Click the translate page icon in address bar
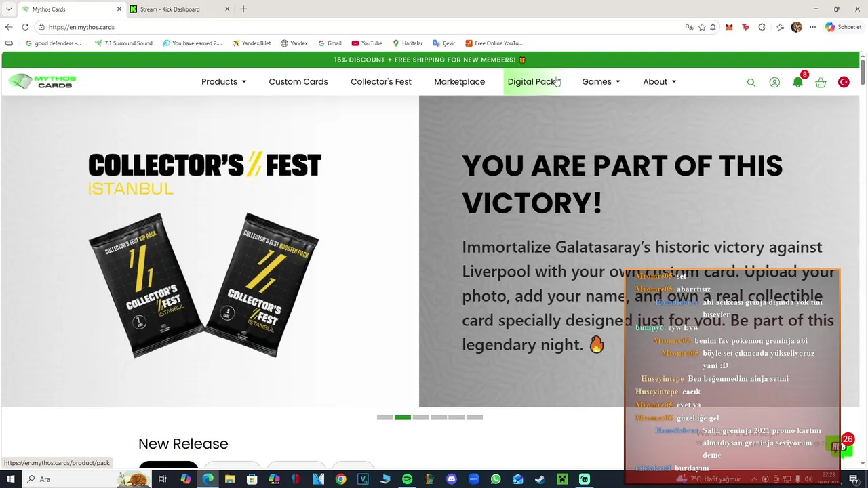This screenshot has width=868, height=488. click(689, 27)
